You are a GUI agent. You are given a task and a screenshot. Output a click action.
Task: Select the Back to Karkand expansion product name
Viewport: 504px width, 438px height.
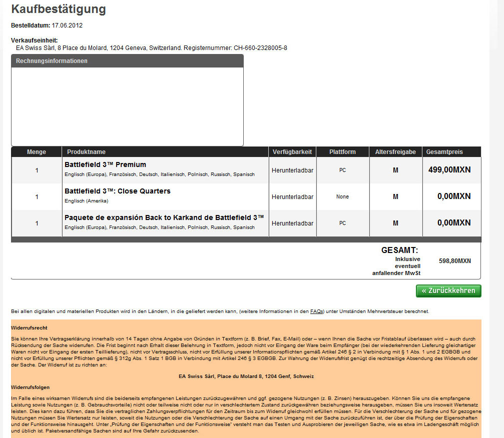pos(164,217)
